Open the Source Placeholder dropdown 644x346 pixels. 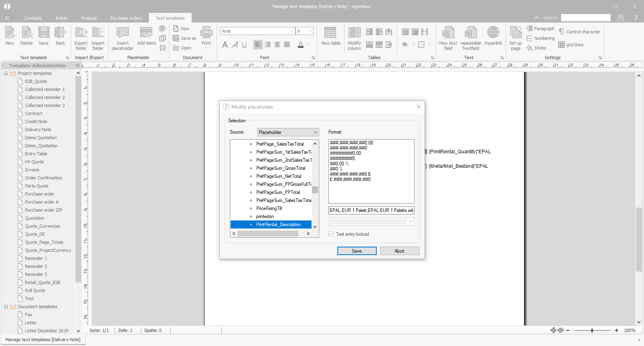click(x=288, y=132)
